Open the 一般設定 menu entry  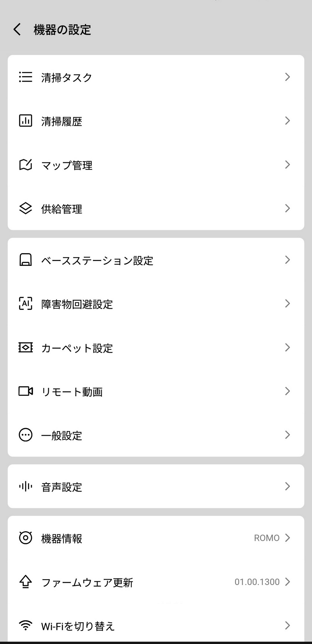[62, 435]
